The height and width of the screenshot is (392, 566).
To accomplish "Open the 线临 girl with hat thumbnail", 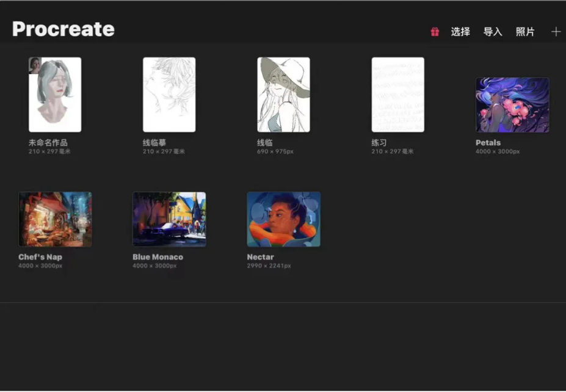I will click(283, 95).
